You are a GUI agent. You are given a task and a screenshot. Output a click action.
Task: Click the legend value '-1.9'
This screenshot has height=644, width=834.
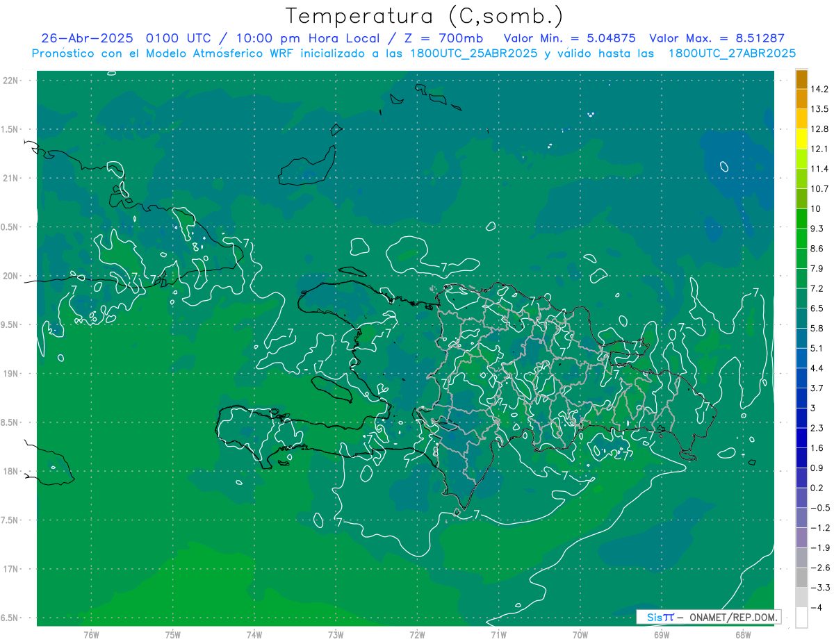819,547
